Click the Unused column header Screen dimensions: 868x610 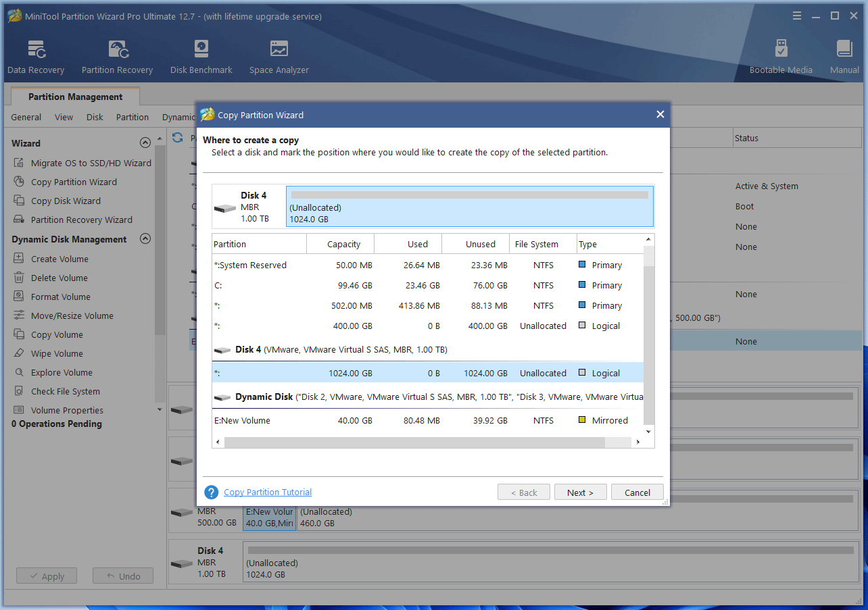click(x=476, y=244)
